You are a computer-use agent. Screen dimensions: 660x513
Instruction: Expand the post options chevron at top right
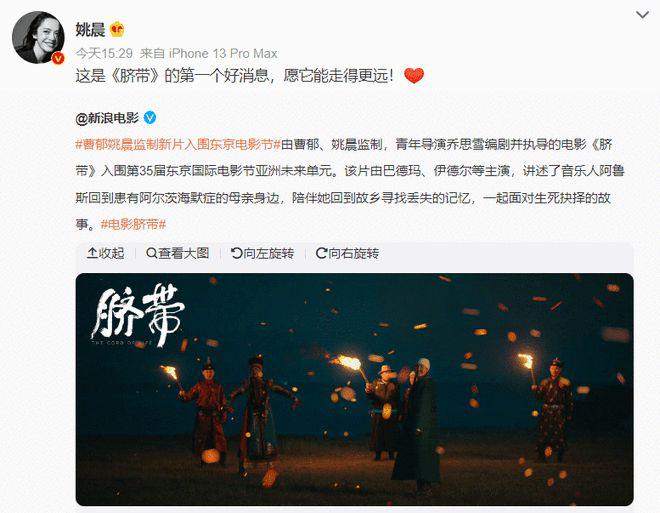pyautogui.click(x=642, y=15)
